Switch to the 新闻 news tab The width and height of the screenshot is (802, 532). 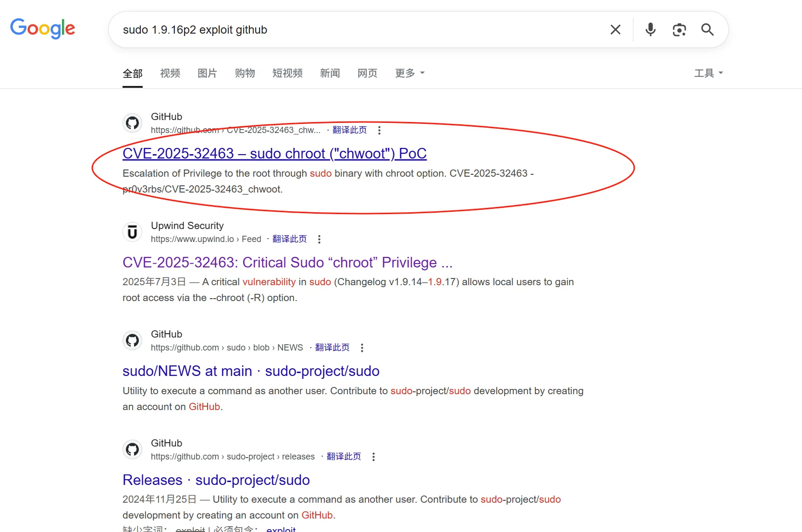point(330,73)
